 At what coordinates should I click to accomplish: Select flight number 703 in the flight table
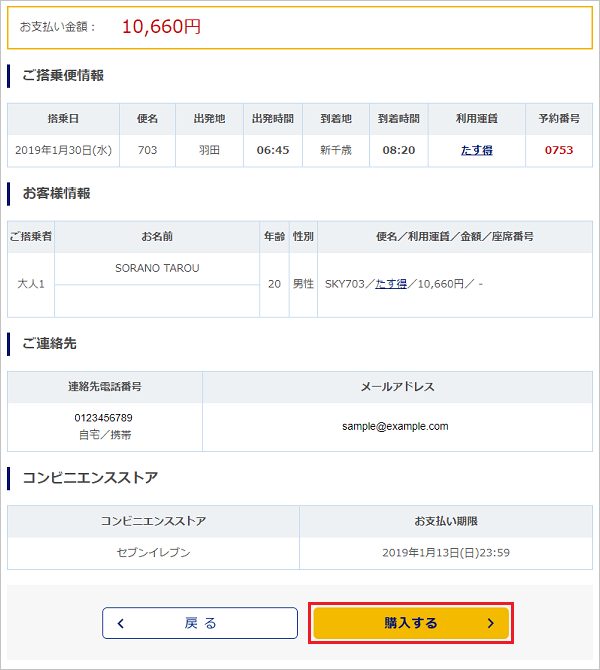(x=147, y=150)
